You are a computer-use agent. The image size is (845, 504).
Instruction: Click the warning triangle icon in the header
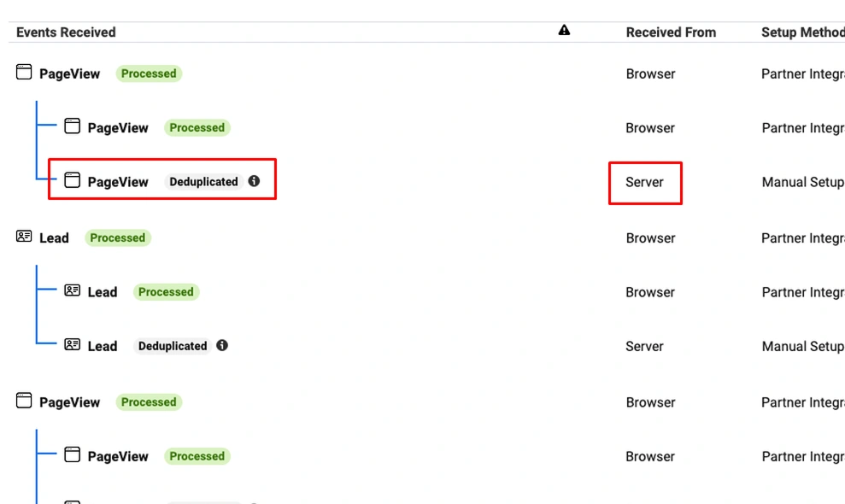(564, 31)
